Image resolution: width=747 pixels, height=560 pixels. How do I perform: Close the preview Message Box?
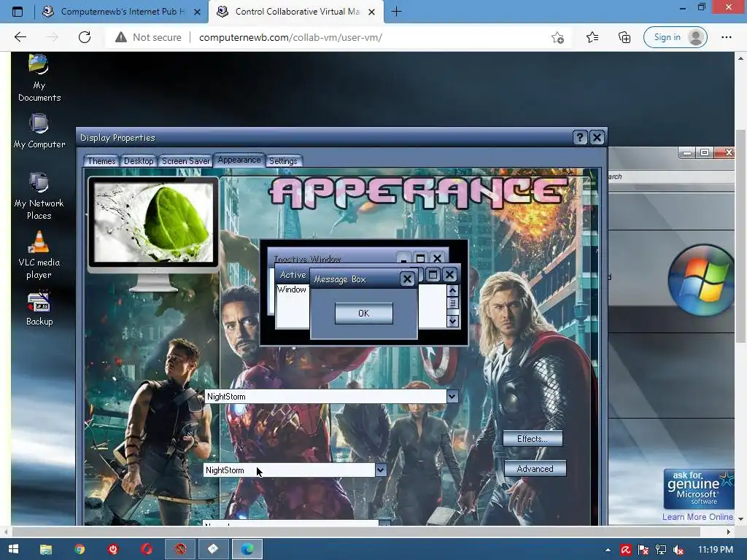407,279
